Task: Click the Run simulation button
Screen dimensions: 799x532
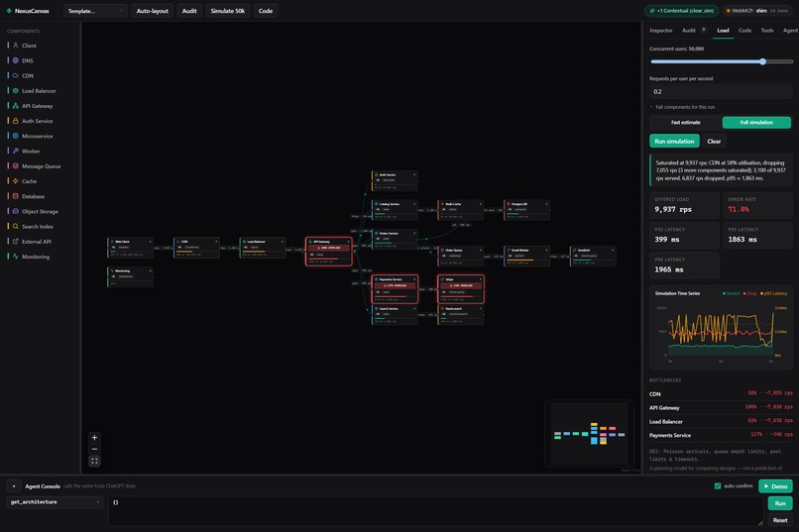Action: click(x=674, y=141)
